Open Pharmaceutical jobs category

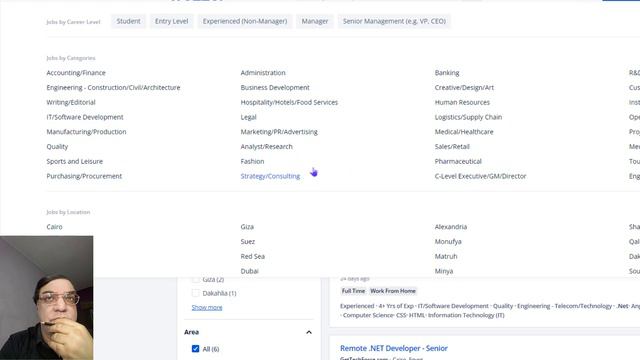[x=458, y=161]
